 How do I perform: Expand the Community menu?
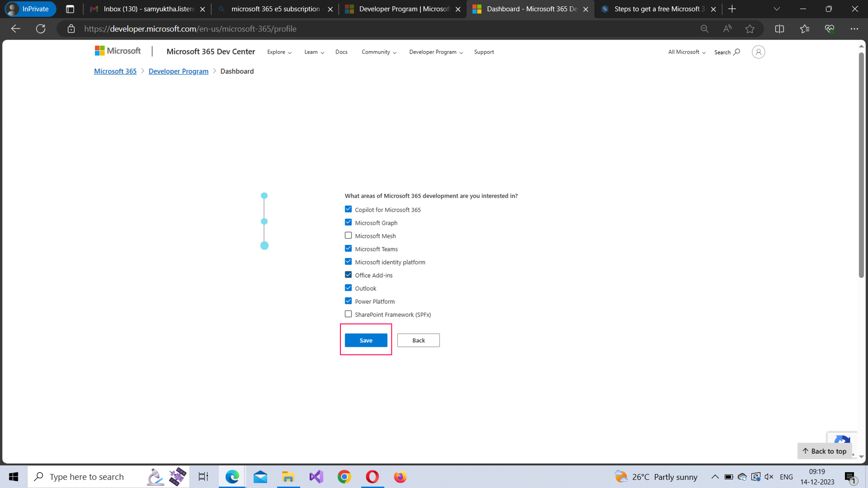click(379, 52)
